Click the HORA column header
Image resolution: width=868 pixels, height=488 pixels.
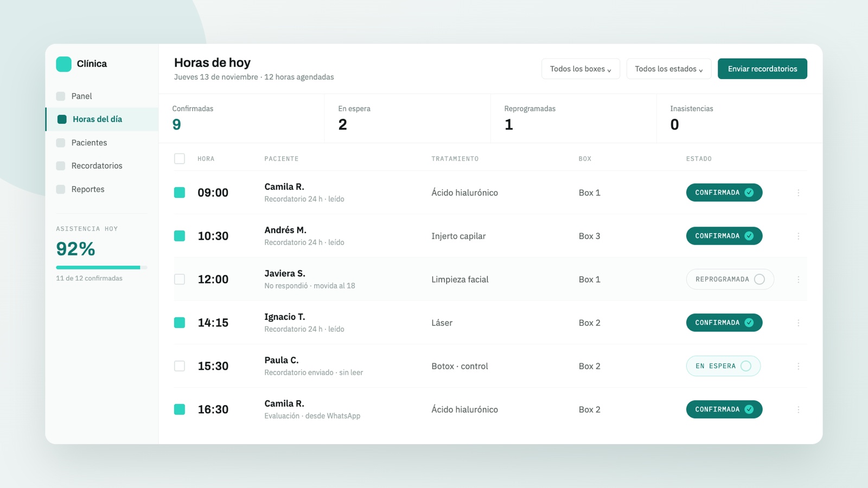pyautogui.click(x=206, y=159)
